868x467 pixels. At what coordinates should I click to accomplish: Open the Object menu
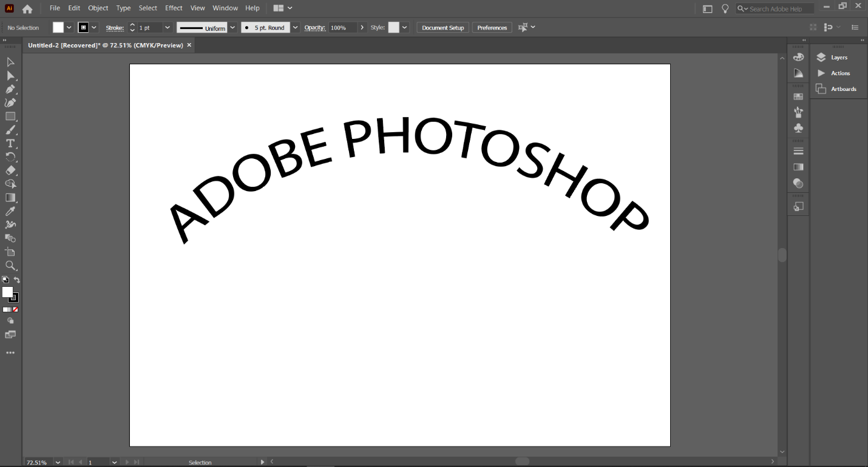[98, 8]
